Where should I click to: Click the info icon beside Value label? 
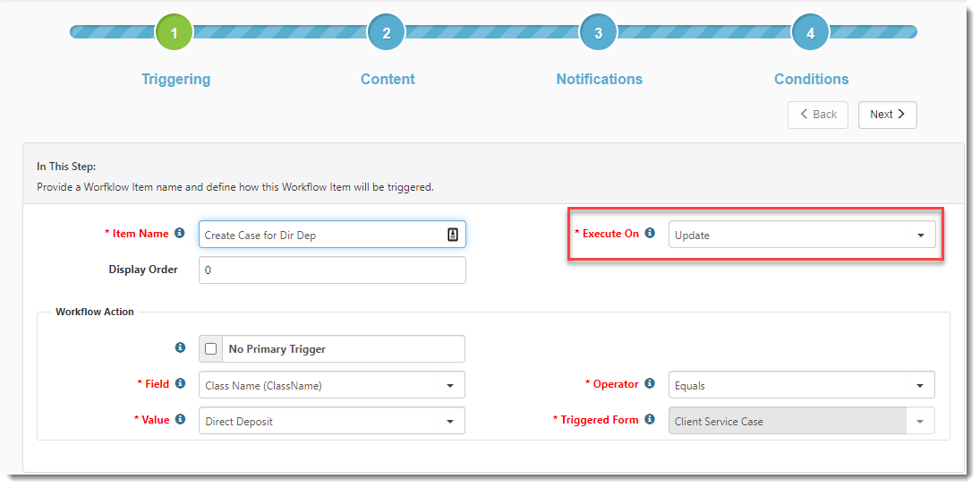(180, 419)
